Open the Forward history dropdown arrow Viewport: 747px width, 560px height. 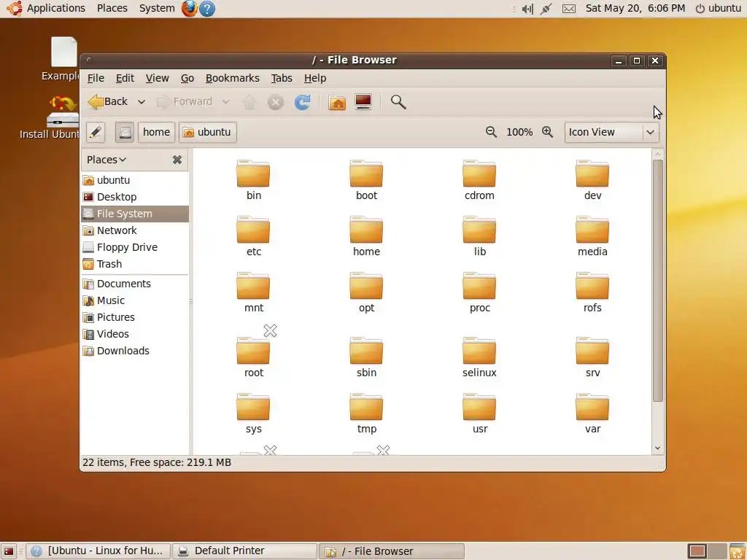(x=226, y=102)
